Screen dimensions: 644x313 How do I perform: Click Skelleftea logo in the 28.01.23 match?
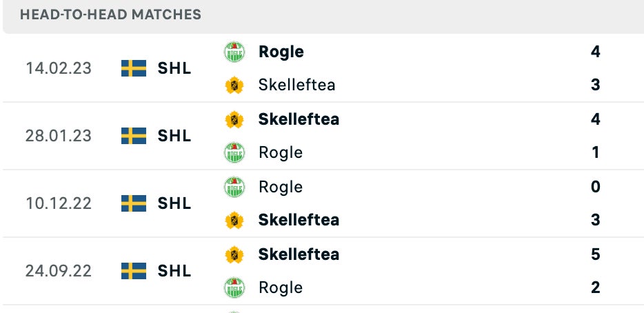click(x=234, y=119)
